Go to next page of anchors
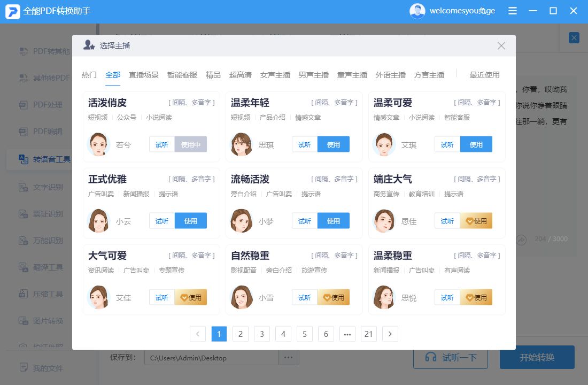 [x=390, y=334]
